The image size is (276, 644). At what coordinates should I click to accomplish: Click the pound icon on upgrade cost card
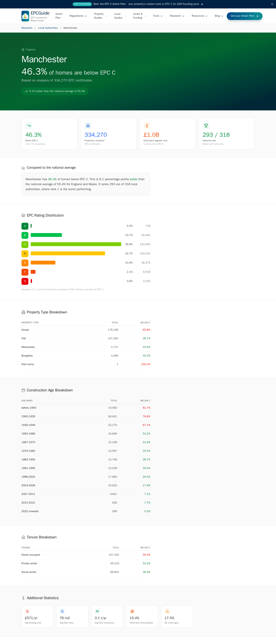point(147,126)
